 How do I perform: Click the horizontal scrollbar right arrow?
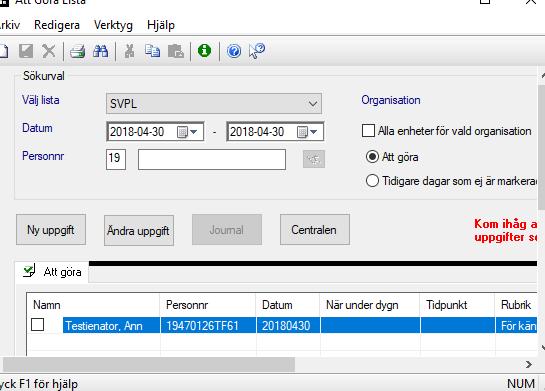point(529,364)
